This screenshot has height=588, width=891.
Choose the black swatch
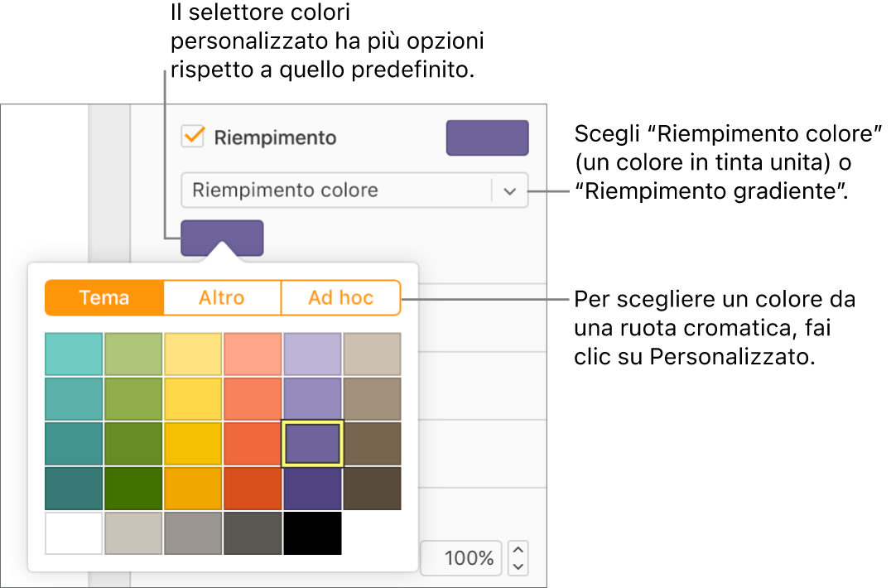click(312, 533)
